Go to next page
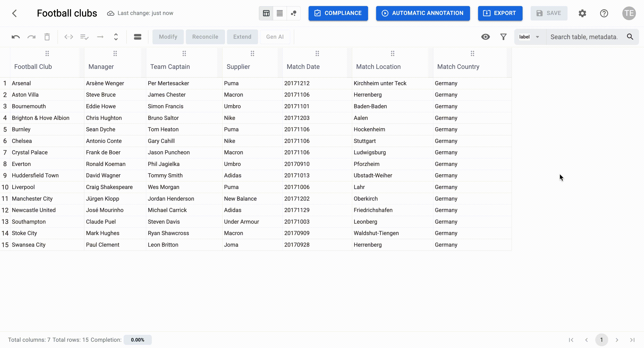Viewport: 644px width, 348px height. click(x=617, y=340)
